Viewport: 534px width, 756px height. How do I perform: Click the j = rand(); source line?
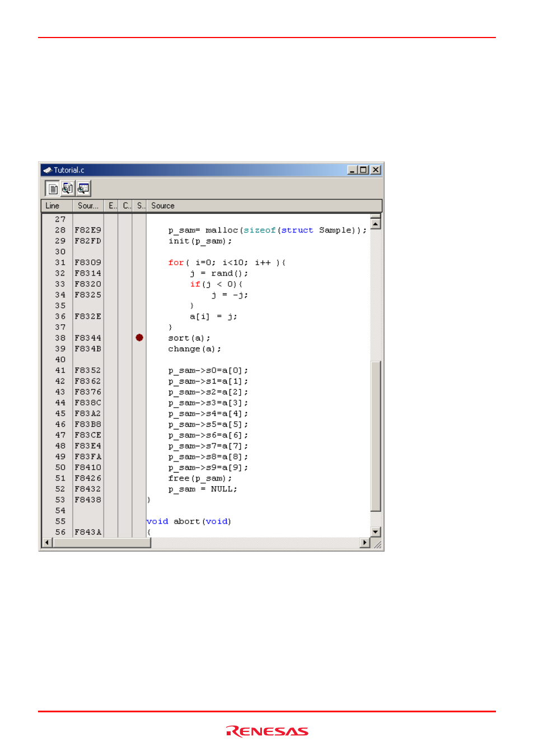(219, 273)
